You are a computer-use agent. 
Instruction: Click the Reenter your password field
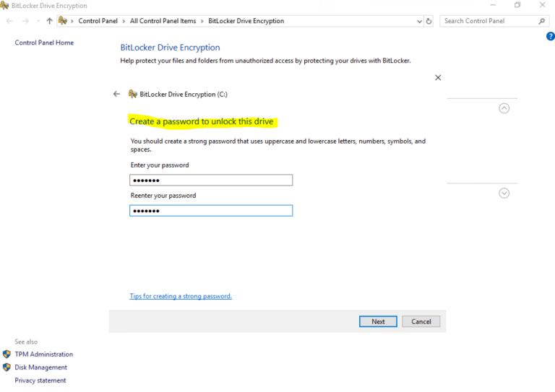pyautogui.click(x=211, y=211)
